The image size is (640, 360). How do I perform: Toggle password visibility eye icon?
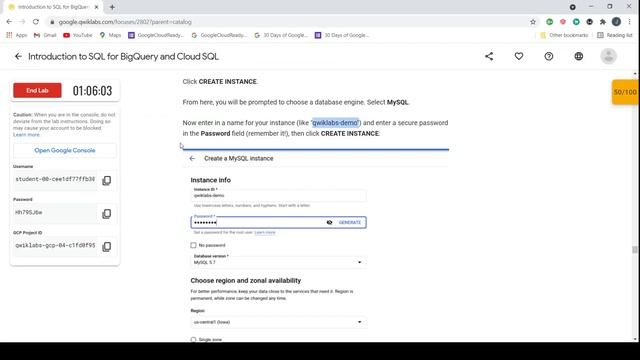pyautogui.click(x=329, y=222)
